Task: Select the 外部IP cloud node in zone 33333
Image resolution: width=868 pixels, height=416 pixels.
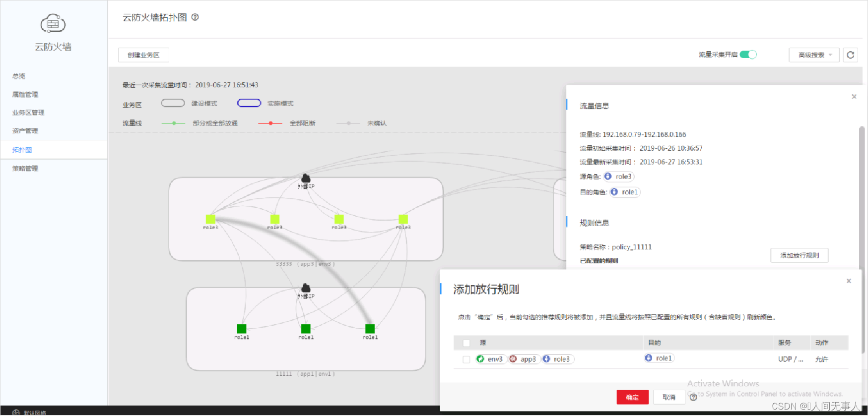Action: [306, 178]
